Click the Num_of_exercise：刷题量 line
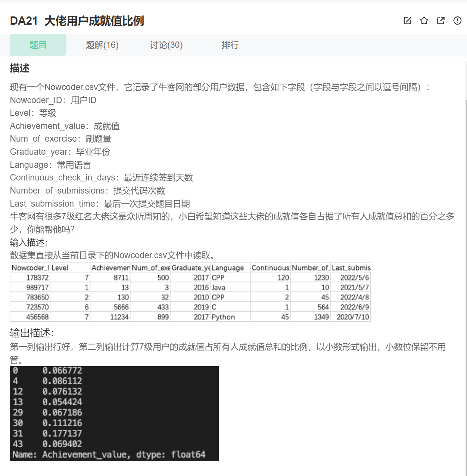Viewport: 467px width, 476px height. coord(60,139)
